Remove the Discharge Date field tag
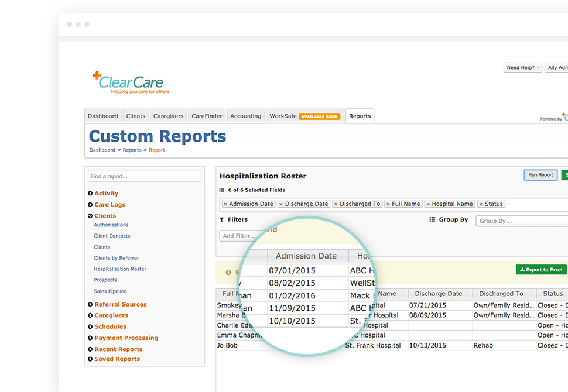This screenshot has height=392, width=568. pyautogui.click(x=280, y=204)
